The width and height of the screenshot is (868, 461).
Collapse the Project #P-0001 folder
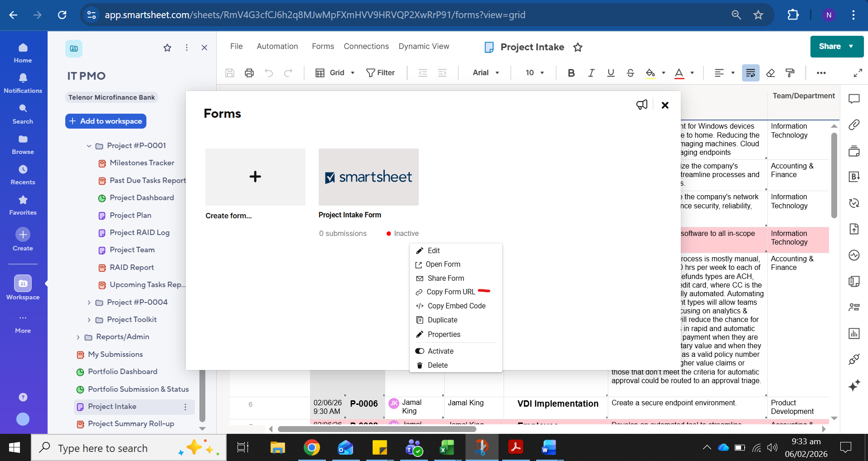pos(89,146)
